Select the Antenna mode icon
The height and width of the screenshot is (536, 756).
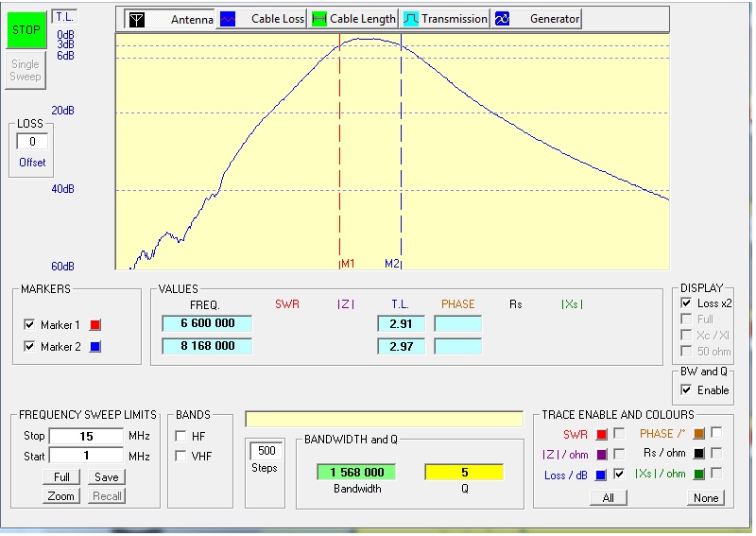(x=136, y=19)
